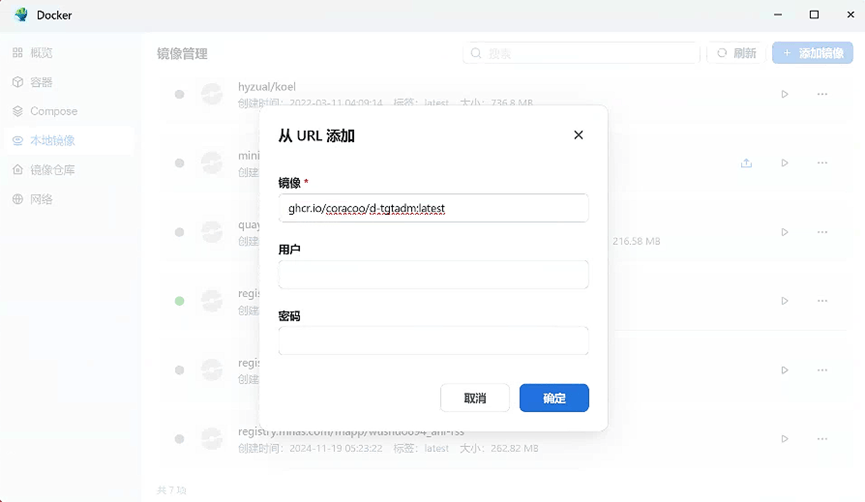Click the search magnifier icon
Image resolution: width=865 pixels, height=502 pixels.
[x=476, y=53]
